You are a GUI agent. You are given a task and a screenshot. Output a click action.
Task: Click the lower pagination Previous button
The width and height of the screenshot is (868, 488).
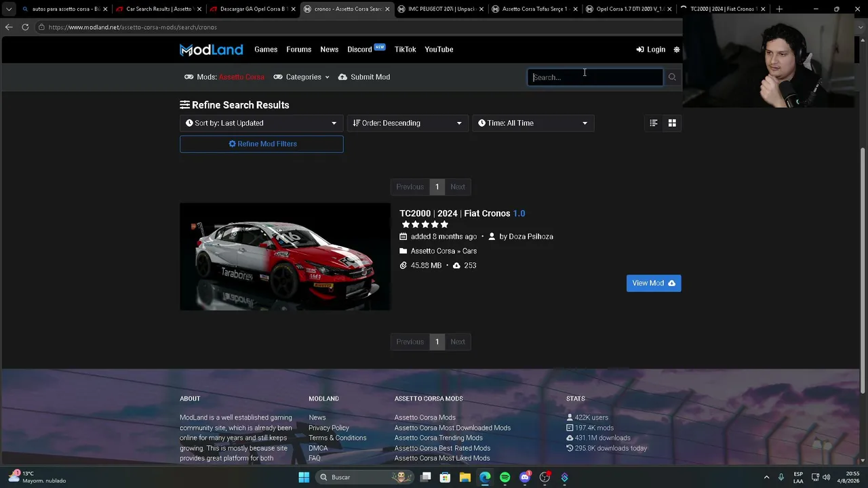tap(410, 342)
